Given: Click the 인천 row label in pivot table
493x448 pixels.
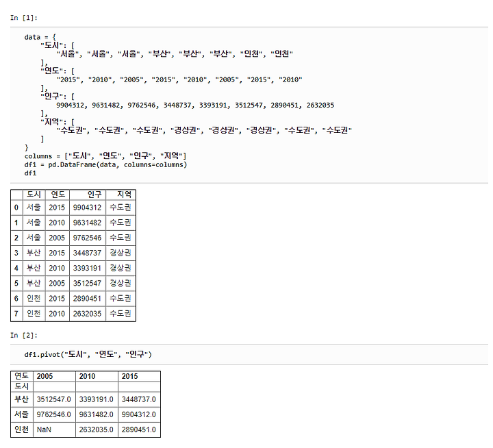Looking at the screenshot, I should (x=22, y=430).
